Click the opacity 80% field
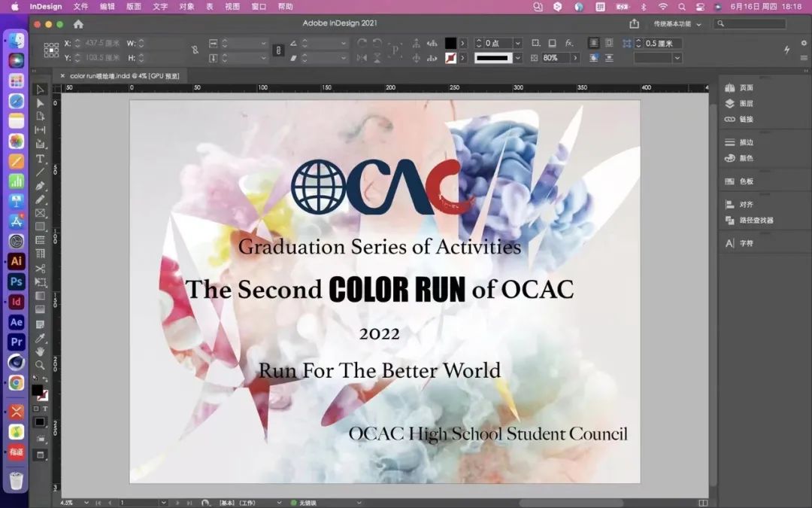812x508 pixels. tap(555, 58)
